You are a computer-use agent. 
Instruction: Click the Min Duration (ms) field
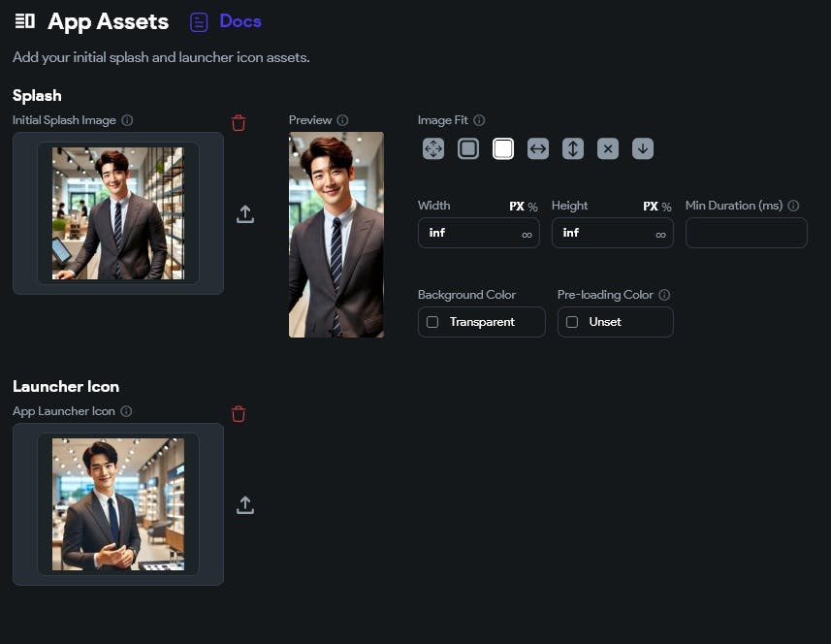tap(747, 233)
